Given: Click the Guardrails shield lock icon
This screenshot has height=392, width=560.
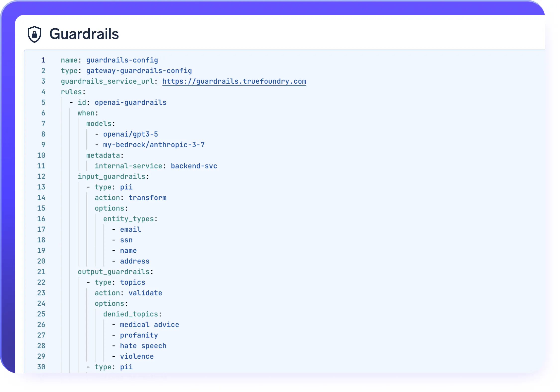Looking at the screenshot, I should point(34,34).
